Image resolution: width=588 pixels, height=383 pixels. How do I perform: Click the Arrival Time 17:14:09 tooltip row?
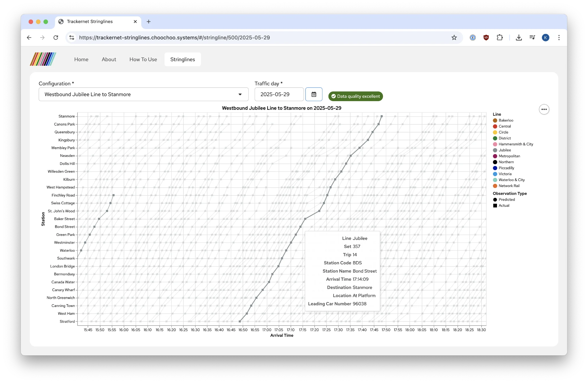[x=347, y=279]
